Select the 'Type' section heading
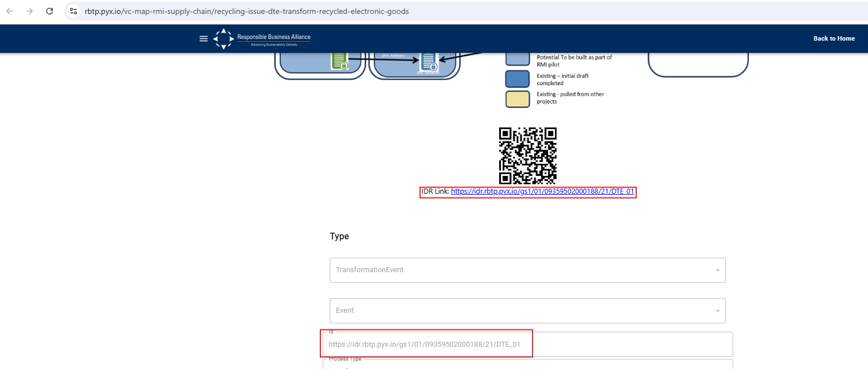 339,237
